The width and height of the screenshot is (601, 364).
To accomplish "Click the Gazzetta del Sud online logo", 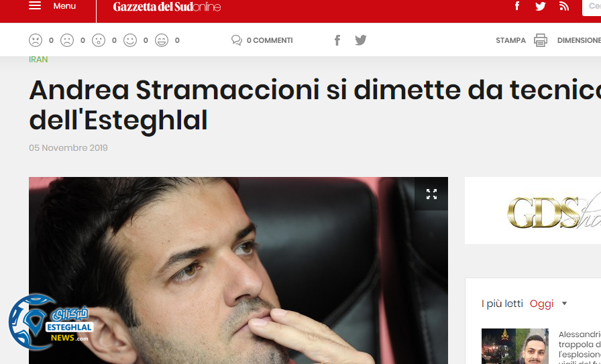I will [167, 7].
